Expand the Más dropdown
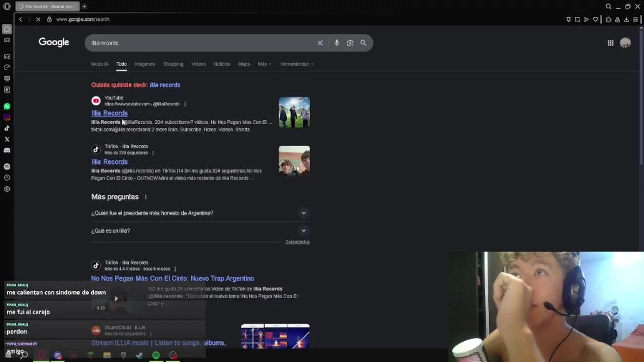The width and height of the screenshot is (644, 362). [264, 64]
